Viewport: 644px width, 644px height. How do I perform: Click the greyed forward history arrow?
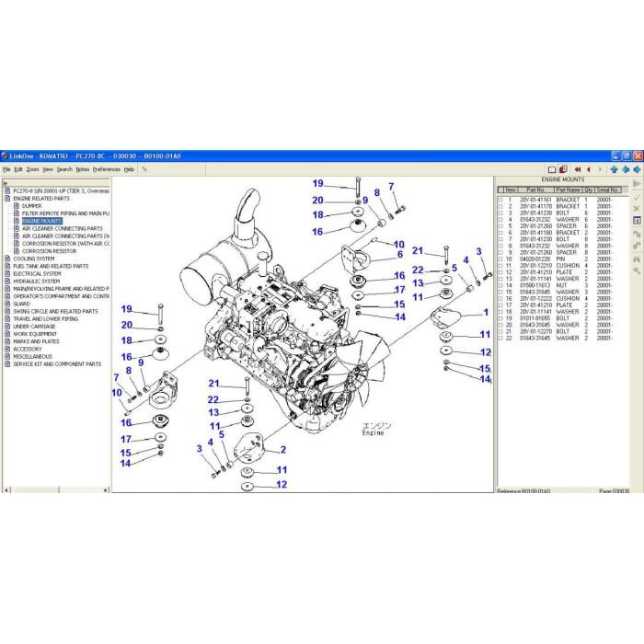600,169
